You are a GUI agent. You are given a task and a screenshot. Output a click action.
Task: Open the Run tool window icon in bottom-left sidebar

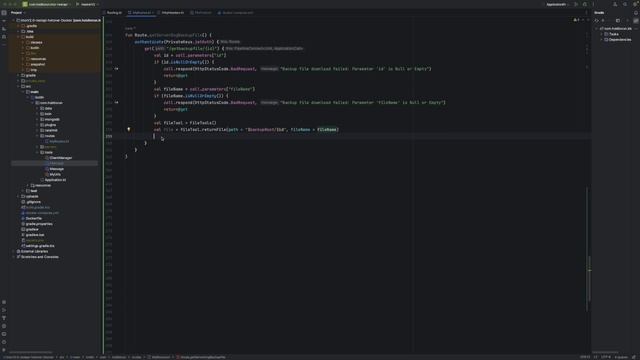pos(4,310)
